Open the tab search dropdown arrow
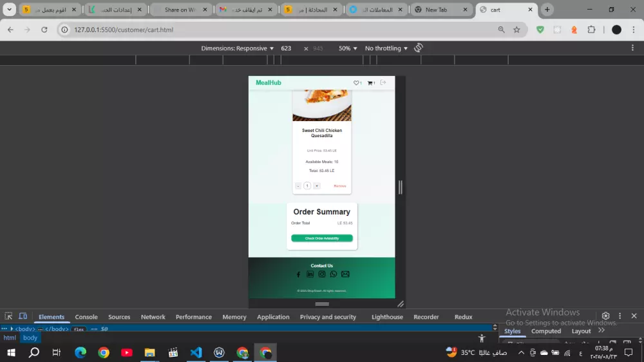This screenshot has height=362, width=644. [9, 10]
